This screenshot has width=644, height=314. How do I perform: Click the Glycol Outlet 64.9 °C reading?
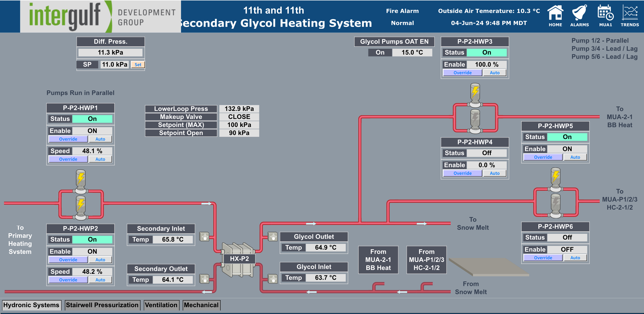pyautogui.click(x=326, y=247)
